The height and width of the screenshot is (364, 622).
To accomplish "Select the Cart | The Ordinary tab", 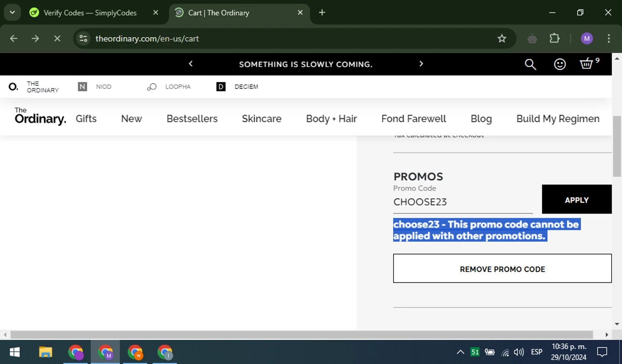I will point(239,12).
